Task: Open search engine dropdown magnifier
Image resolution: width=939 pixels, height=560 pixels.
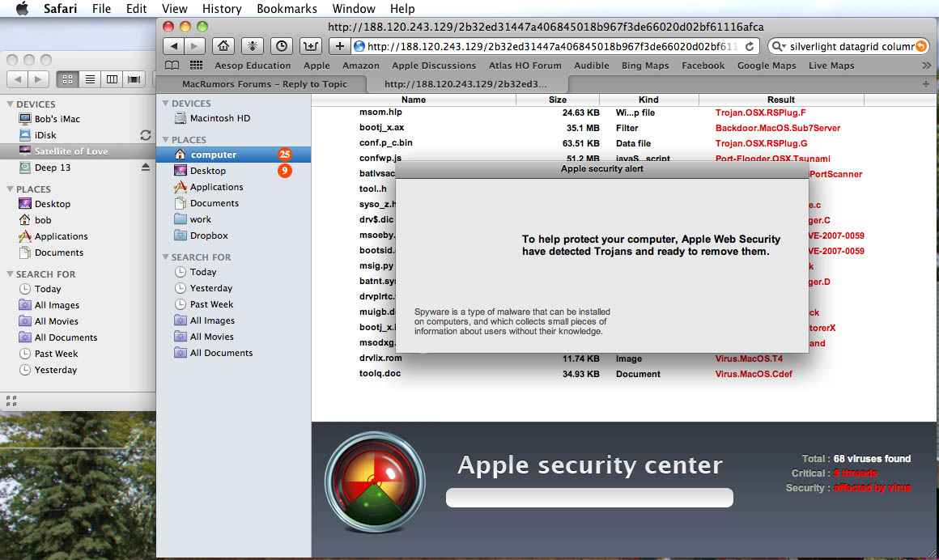Action: (778, 46)
